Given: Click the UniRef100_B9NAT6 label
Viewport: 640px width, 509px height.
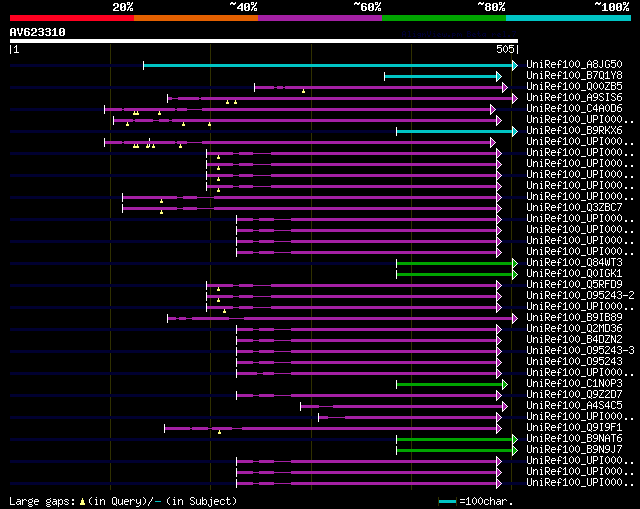Looking at the screenshot, I should click(574, 438).
